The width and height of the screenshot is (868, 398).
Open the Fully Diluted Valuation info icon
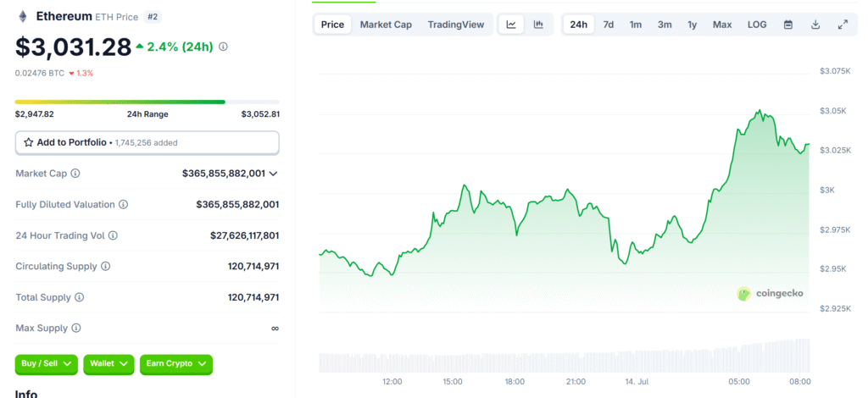(x=124, y=205)
